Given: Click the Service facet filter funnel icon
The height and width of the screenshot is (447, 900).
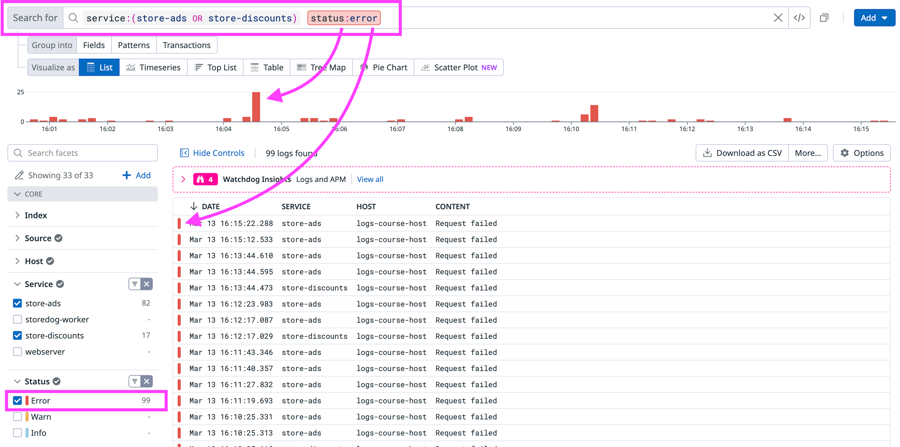Looking at the screenshot, I should [x=134, y=284].
